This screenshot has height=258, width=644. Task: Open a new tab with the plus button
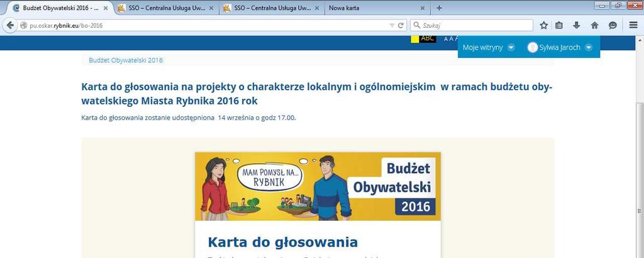tap(439, 8)
